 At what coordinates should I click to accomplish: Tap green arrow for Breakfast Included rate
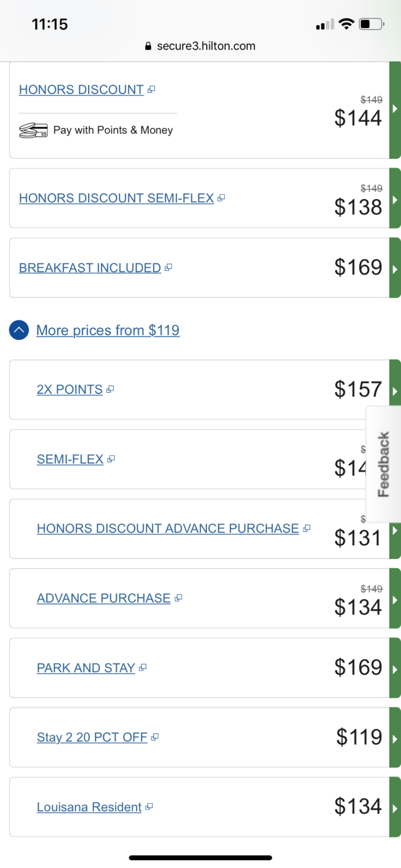click(x=395, y=268)
